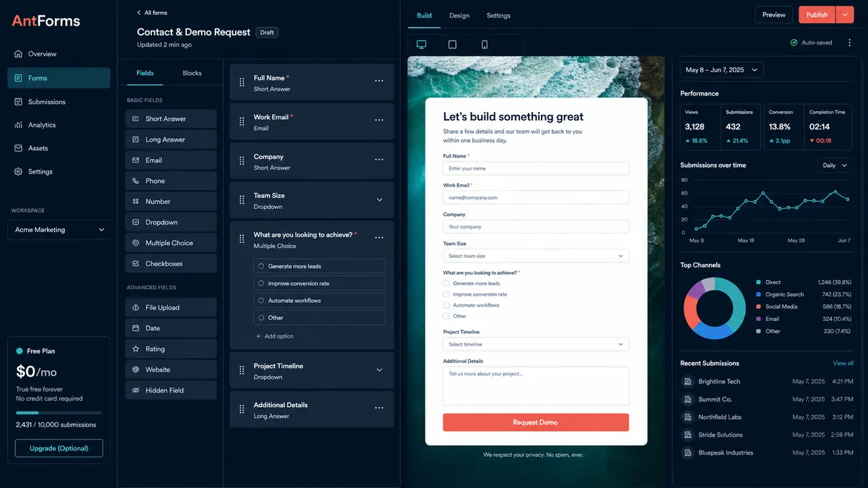Open the May 8 – Jun 7 date range picker

(722, 70)
